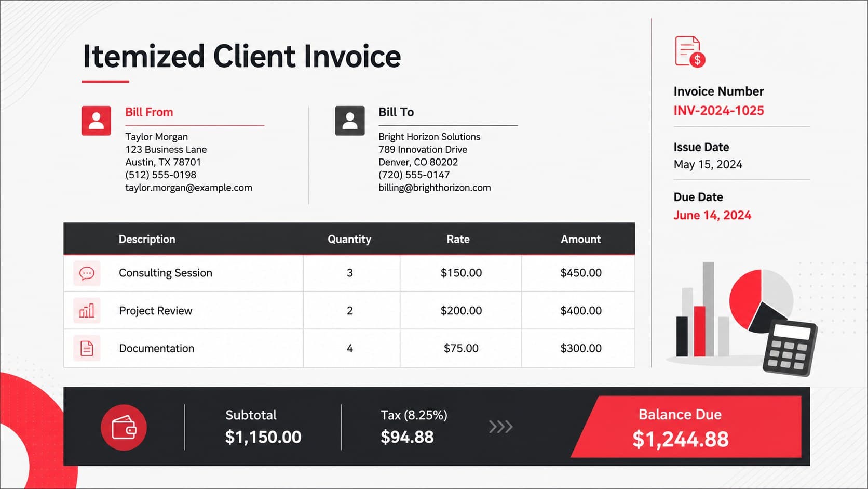
Task: Click the address 123 Business Lane
Action: 166,149
